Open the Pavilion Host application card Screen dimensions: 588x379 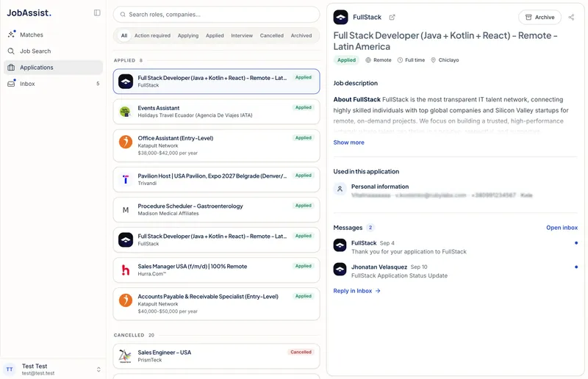point(216,179)
